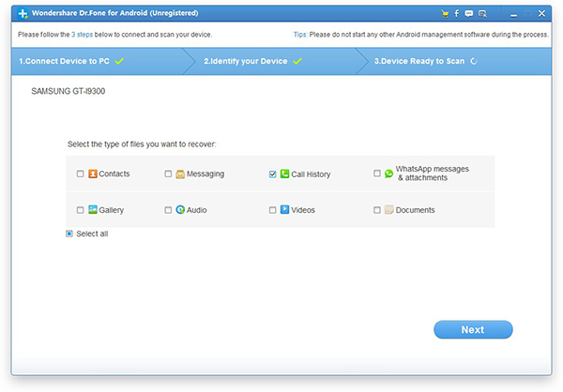Open the feedback chat bubble icon
Screen dimensions: 563x392
coord(468,14)
